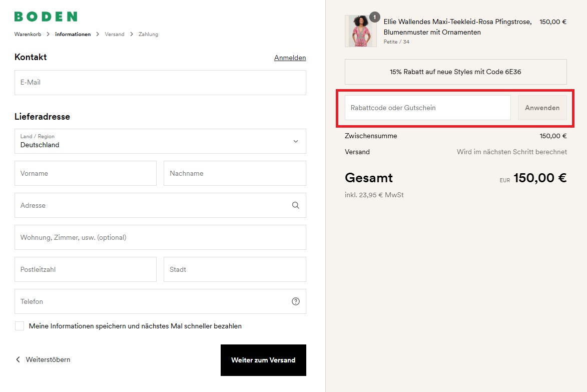
Task: Click the address search magnifier icon
Action: pos(295,205)
